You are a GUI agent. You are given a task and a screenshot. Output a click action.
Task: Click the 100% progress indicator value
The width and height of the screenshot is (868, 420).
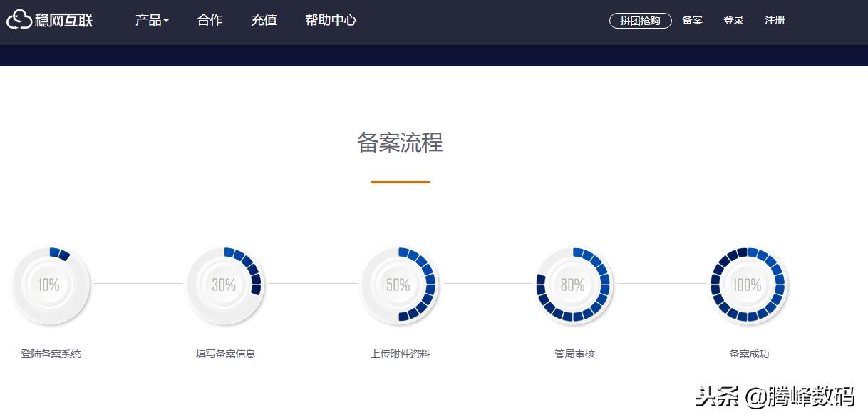click(747, 285)
